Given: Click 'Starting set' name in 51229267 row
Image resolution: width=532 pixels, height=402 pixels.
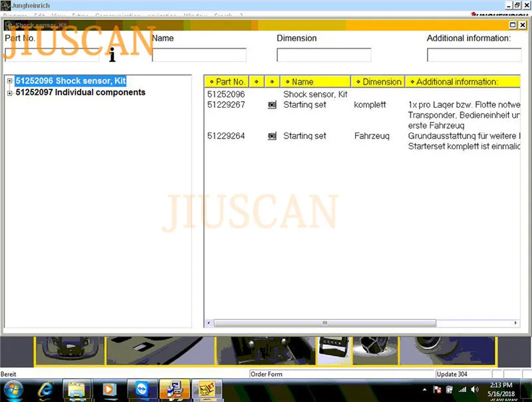Looking at the screenshot, I should click(305, 105).
